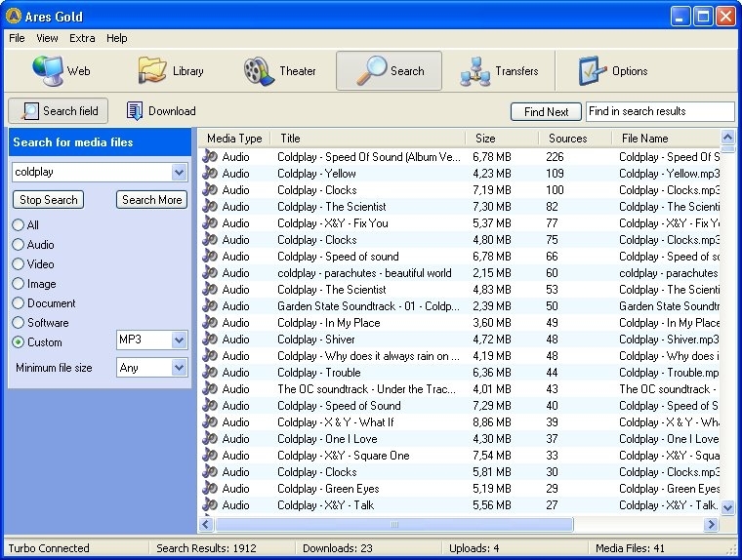This screenshot has height=560, width=742.
Task: Click the Search More button
Action: tap(152, 200)
